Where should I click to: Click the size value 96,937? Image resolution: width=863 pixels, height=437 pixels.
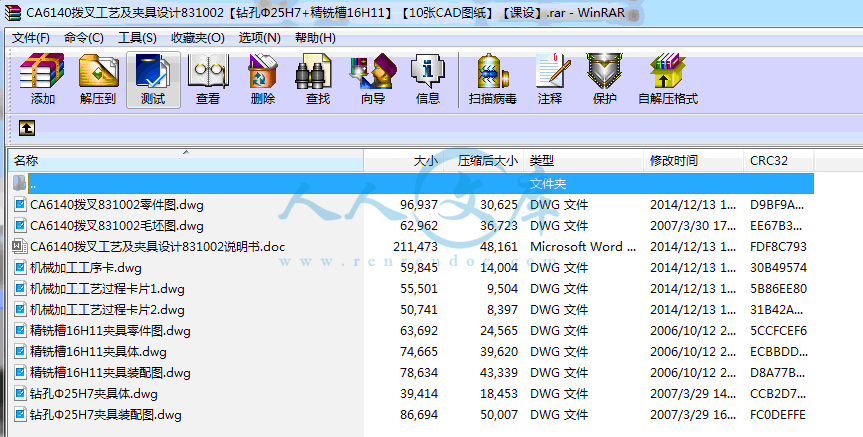pyautogui.click(x=419, y=205)
